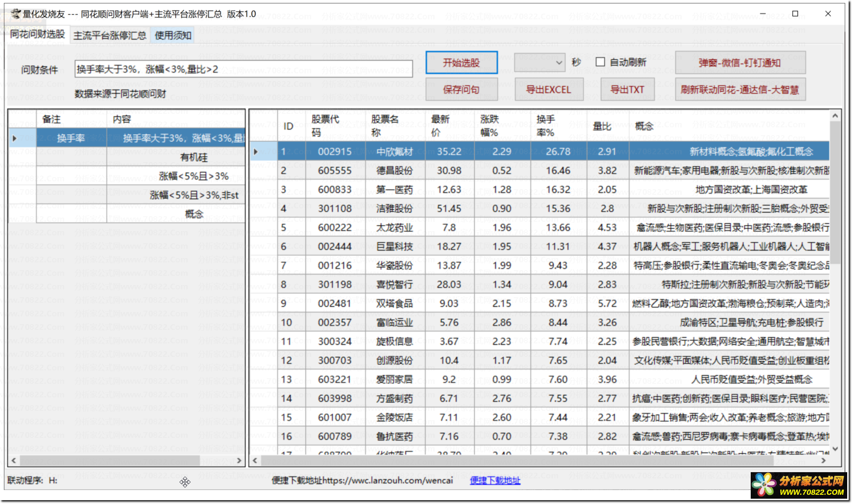Open the 使用须知 tab
This screenshot has width=853, height=504.
coord(172,35)
